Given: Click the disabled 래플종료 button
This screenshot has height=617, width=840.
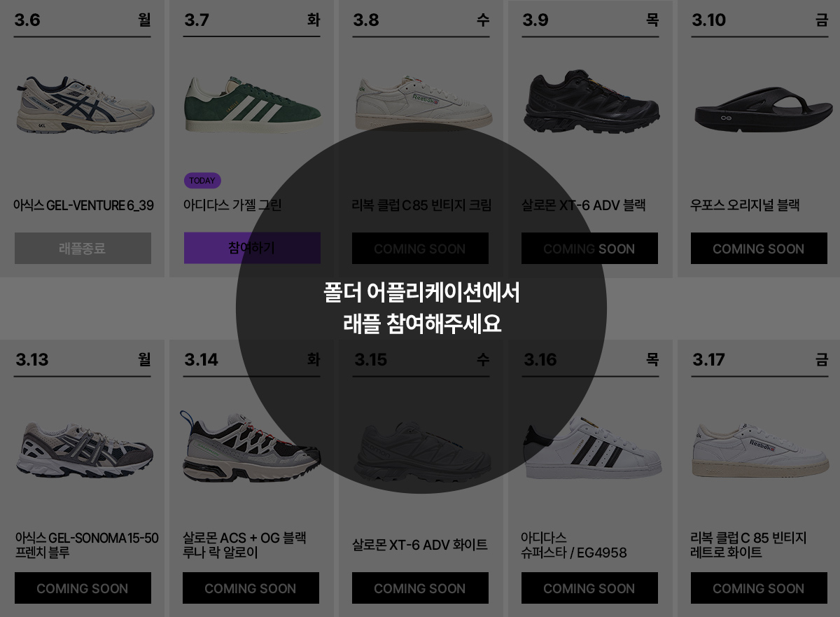Looking at the screenshot, I should 83,248.
